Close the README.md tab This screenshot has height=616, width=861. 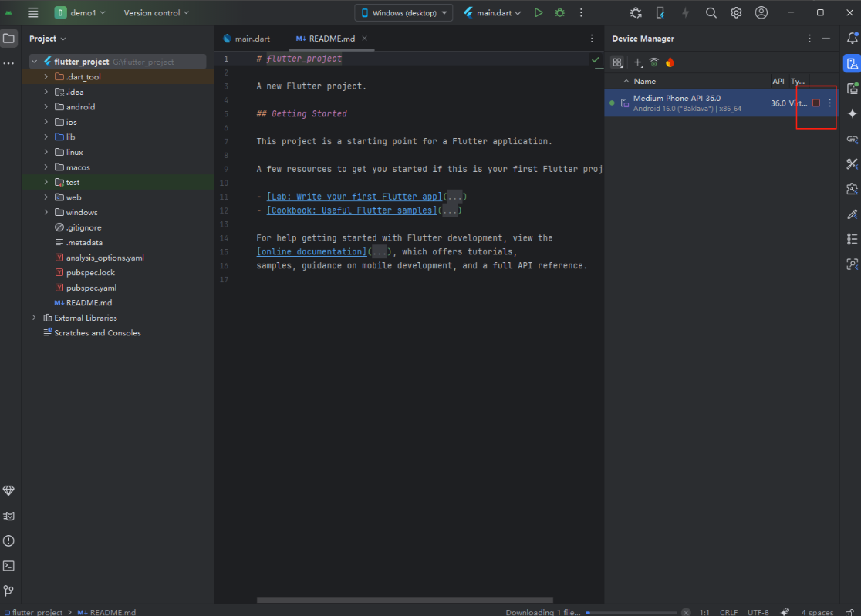pos(365,39)
